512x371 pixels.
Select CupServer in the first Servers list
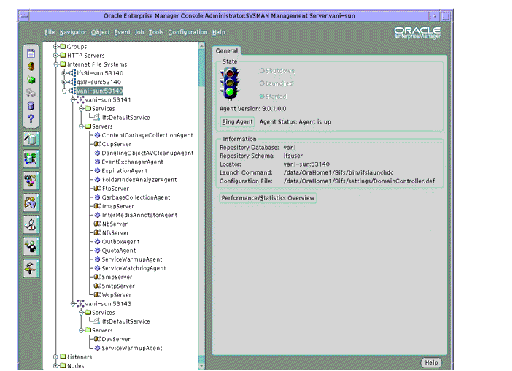[x=116, y=144]
